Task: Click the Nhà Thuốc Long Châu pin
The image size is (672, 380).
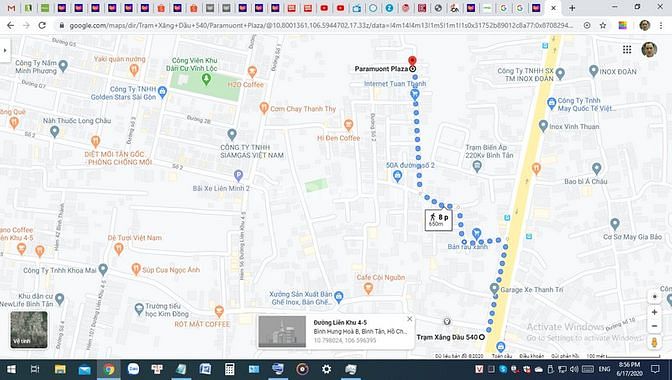Action: (54, 132)
